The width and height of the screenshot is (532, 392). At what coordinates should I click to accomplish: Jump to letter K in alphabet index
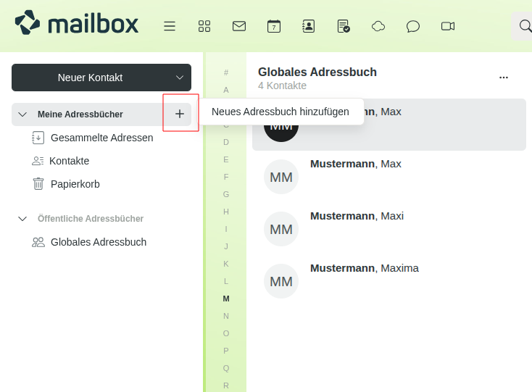[226, 264]
